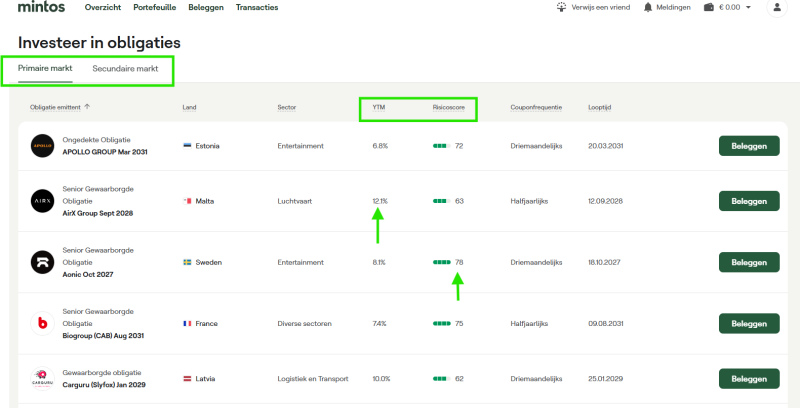Click the risk score bar for APOLLO GROUP
Image resolution: width=800 pixels, height=408 pixels.
click(441, 146)
